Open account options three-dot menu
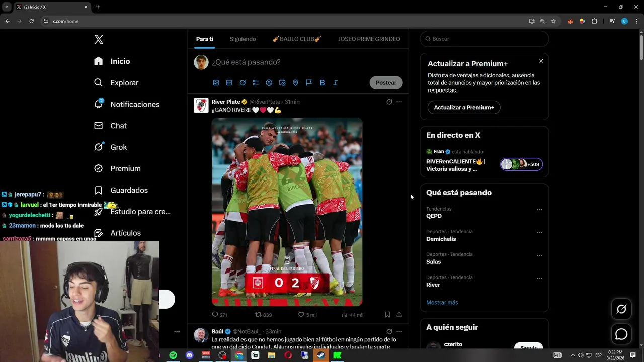This screenshot has height=362, width=644. [177, 332]
